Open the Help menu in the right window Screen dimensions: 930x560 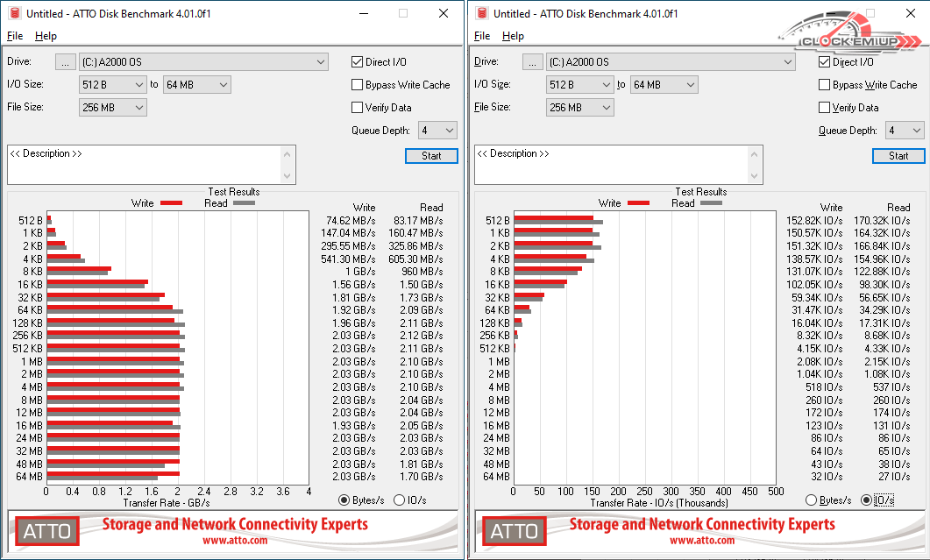[x=513, y=36]
